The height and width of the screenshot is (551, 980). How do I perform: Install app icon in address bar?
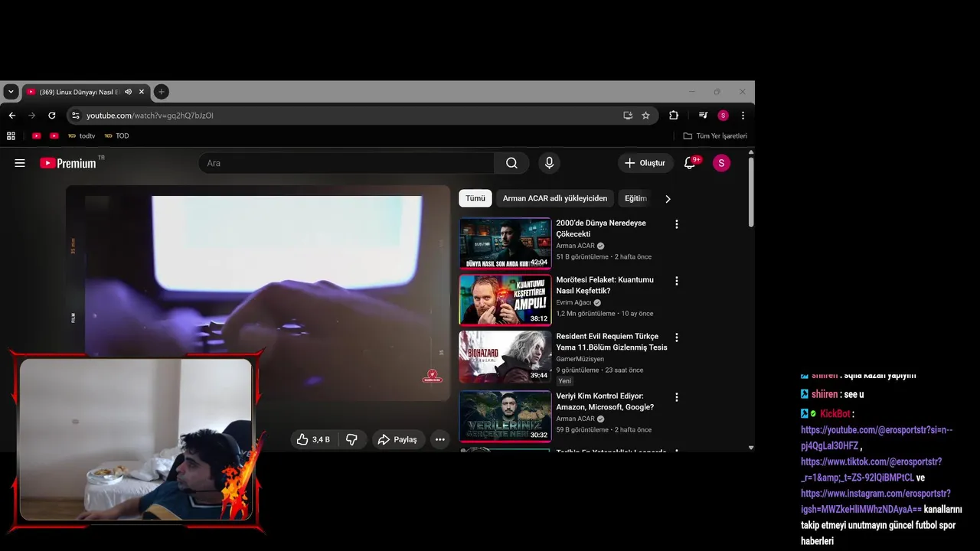[628, 116]
